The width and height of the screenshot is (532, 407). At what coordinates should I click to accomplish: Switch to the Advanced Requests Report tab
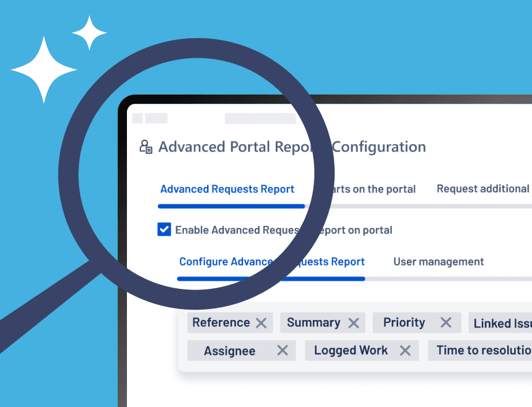(x=227, y=189)
